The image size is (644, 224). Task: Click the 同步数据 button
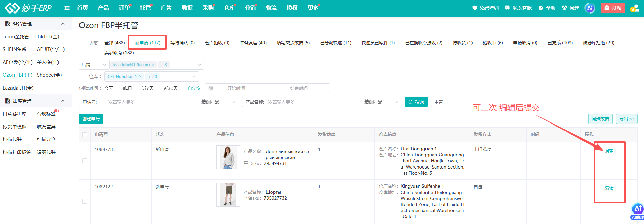tap(600, 119)
